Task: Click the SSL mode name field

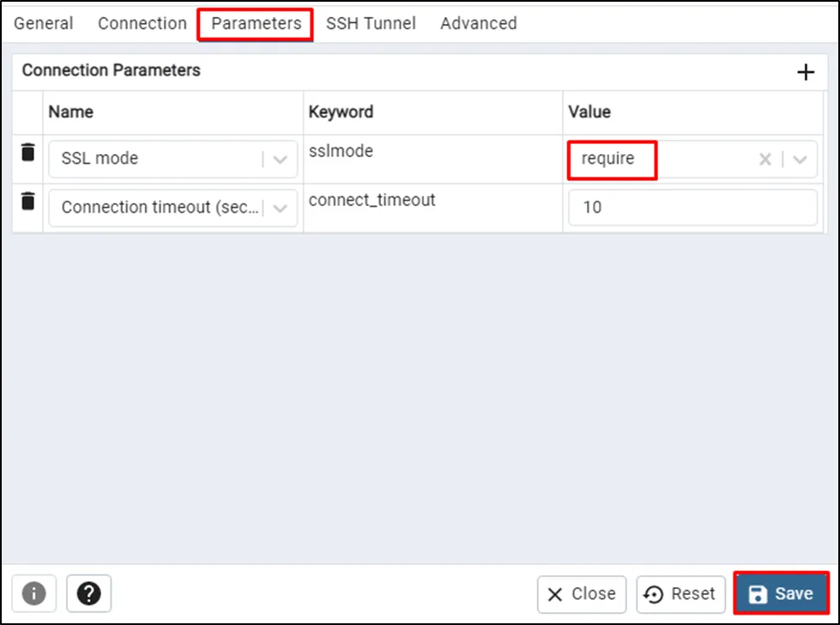Action: (x=154, y=159)
